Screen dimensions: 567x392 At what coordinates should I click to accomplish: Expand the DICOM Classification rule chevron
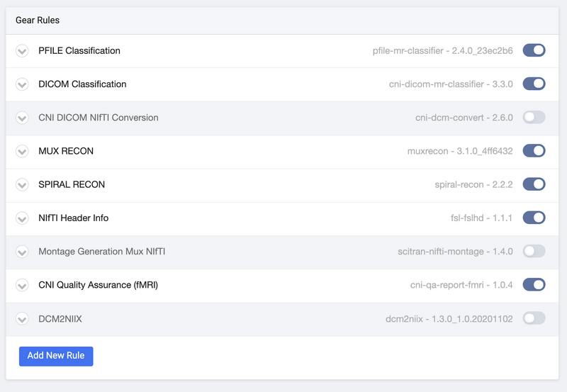pyautogui.click(x=22, y=84)
